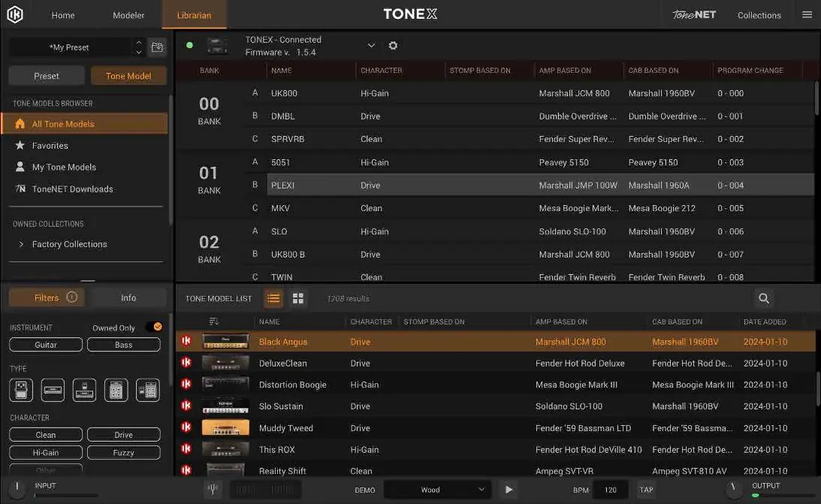Step to previous preset with up arrow

(x=138, y=42)
